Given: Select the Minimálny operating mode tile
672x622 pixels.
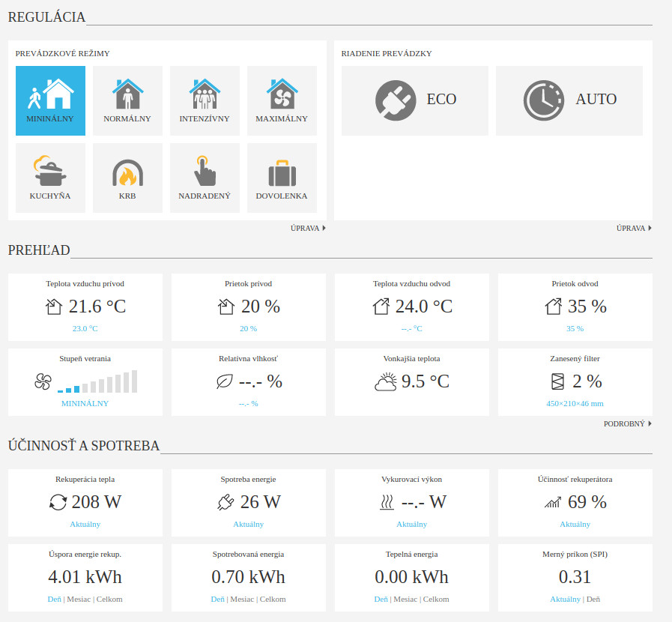Looking at the screenshot, I should coord(50,100).
